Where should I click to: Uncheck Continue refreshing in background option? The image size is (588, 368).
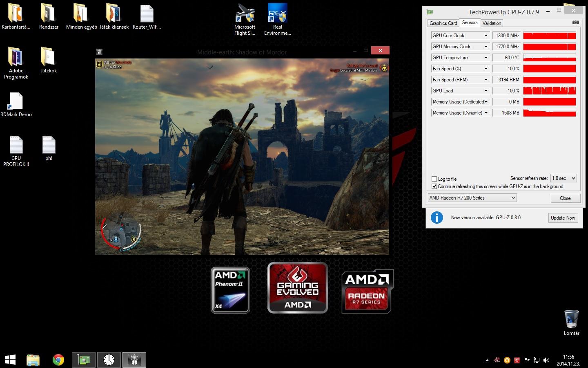pos(434,186)
